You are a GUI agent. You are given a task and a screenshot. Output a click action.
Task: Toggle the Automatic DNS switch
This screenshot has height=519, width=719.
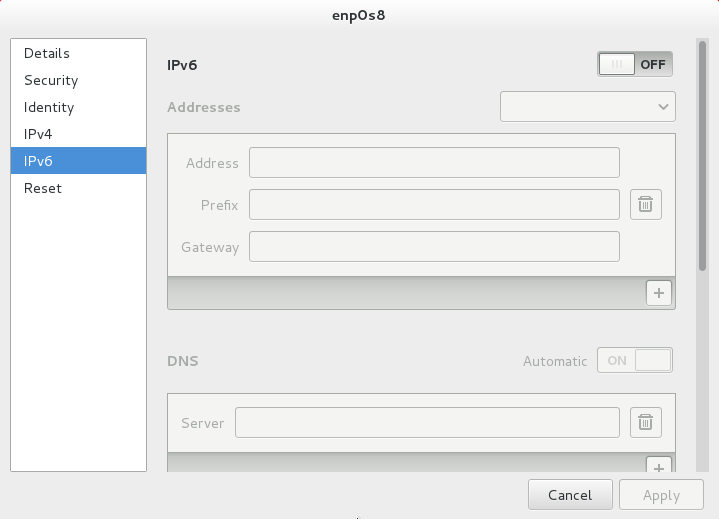(x=635, y=360)
